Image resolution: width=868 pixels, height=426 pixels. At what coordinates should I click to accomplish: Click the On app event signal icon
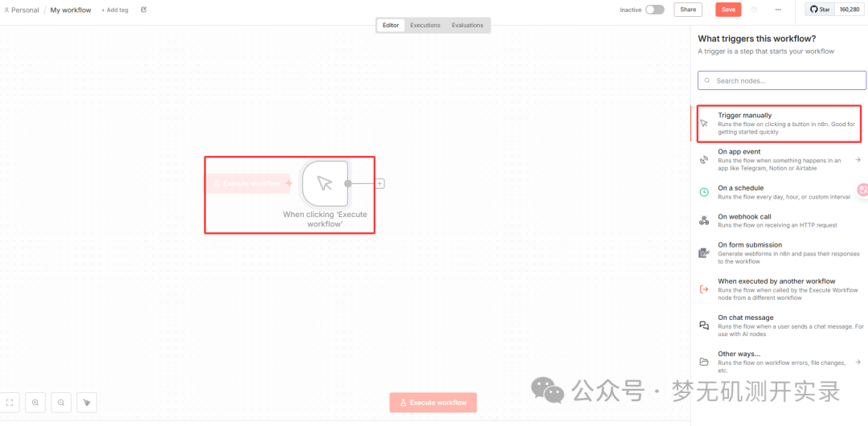coord(704,159)
